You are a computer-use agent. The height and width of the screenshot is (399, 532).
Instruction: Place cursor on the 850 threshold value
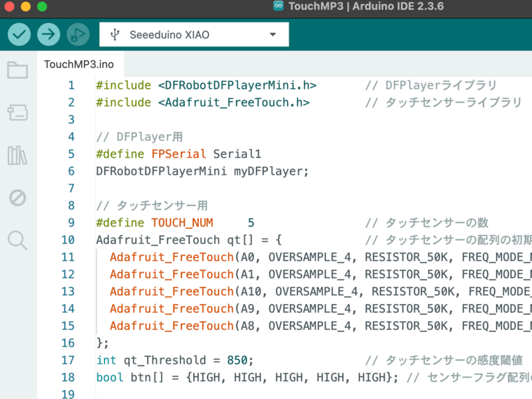click(x=237, y=360)
